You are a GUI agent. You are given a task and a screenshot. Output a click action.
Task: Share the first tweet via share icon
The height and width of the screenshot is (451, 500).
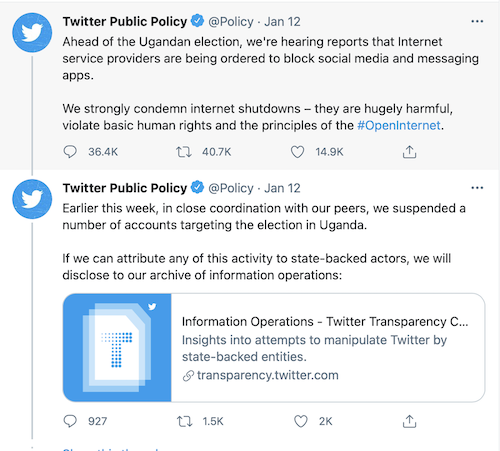(409, 152)
